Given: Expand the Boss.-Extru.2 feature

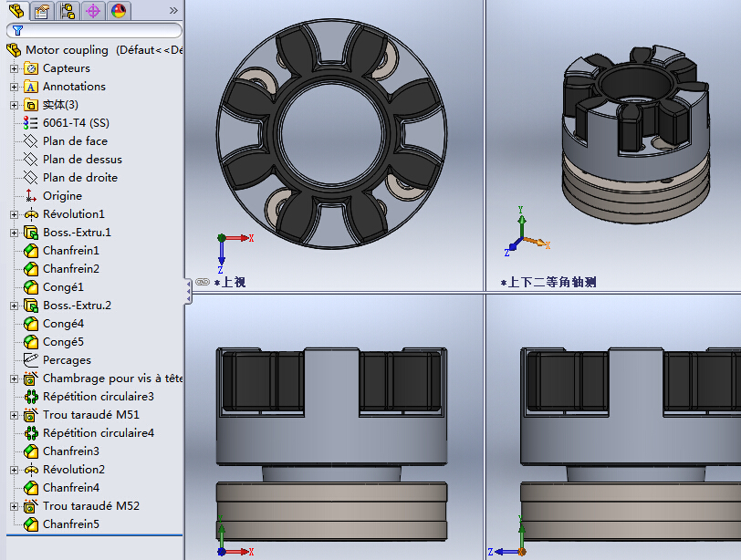Looking at the screenshot, I should (x=15, y=306).
